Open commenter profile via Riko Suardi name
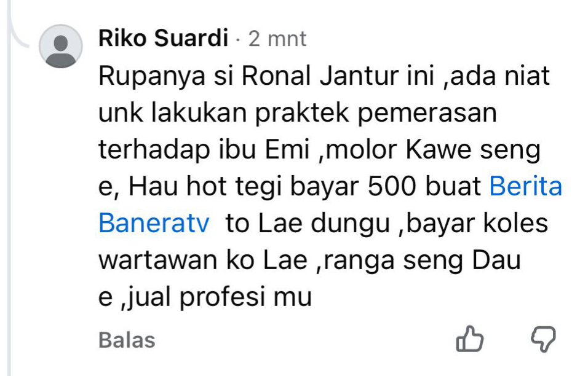This screenshot has width=588, height=376. click(x=163, y=38)
